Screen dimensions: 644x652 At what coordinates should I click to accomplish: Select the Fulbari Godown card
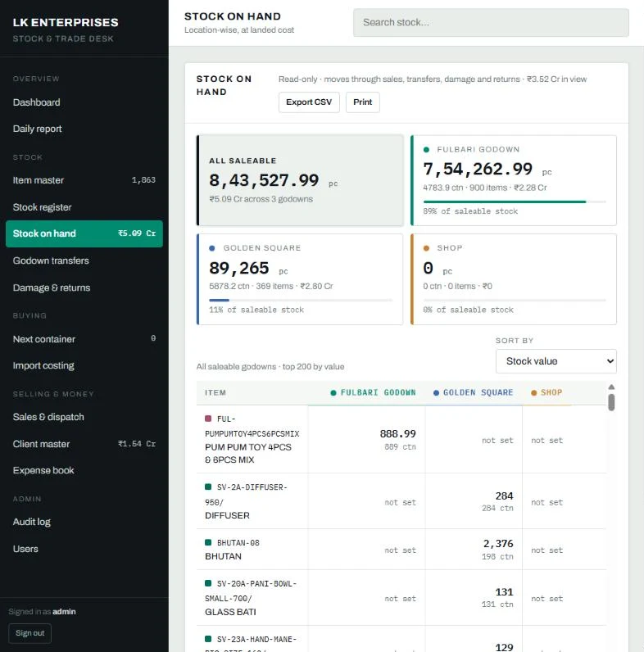pyautogui.click(x=514, y=180)
